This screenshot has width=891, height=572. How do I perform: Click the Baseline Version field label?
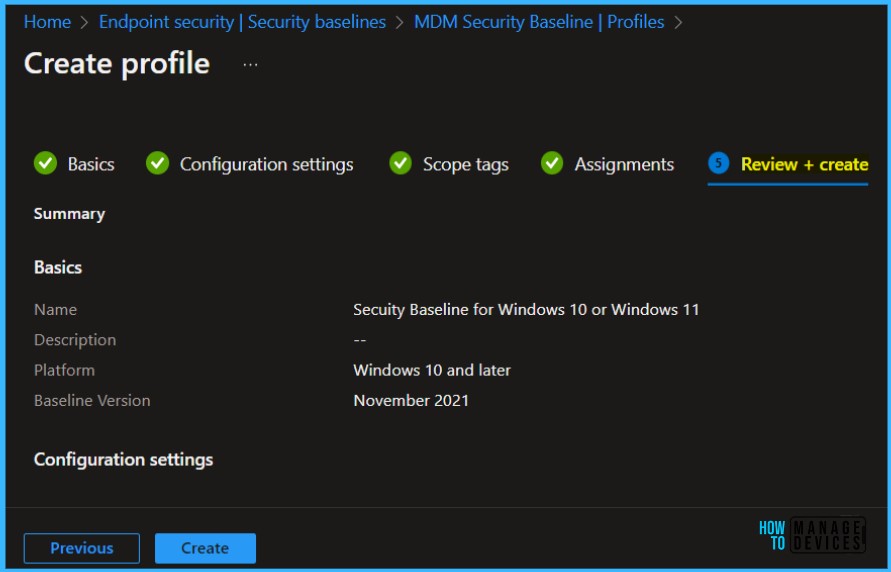coord(92,400)
